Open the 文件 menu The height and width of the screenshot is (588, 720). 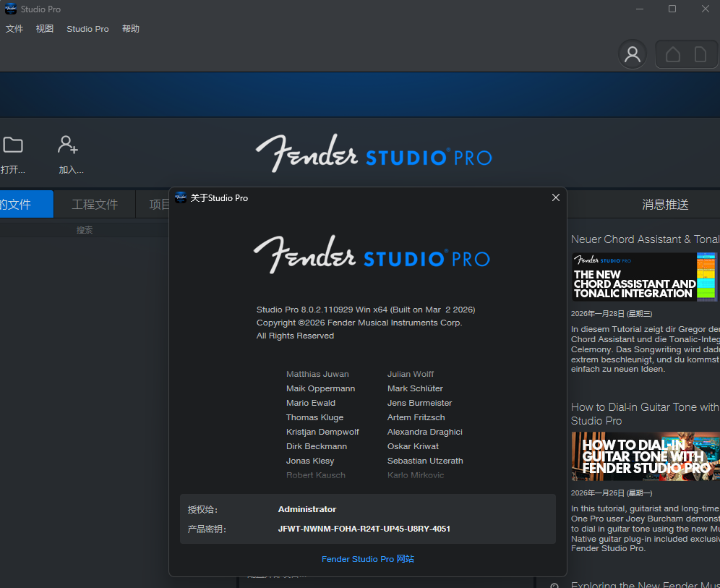click(x=14, y=28)
